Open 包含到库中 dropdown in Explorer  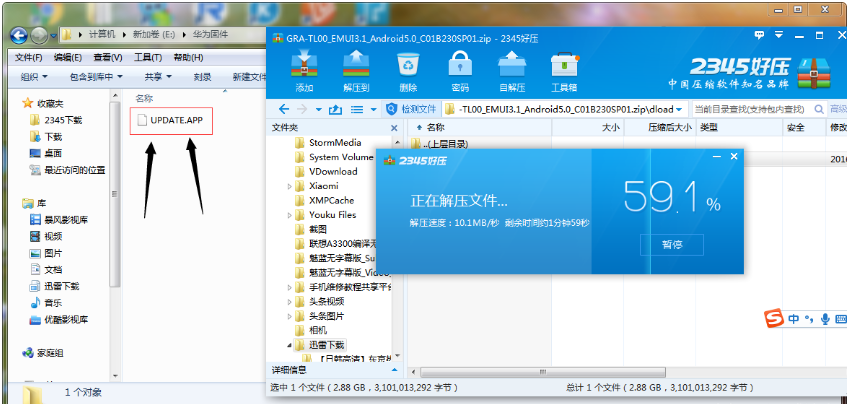click(96, 77)
